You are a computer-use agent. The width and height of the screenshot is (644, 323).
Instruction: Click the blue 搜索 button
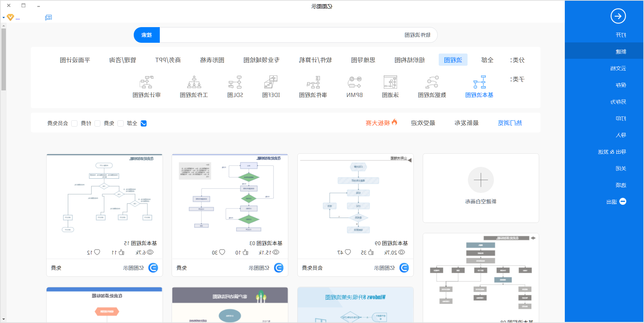tap(147, 35)
